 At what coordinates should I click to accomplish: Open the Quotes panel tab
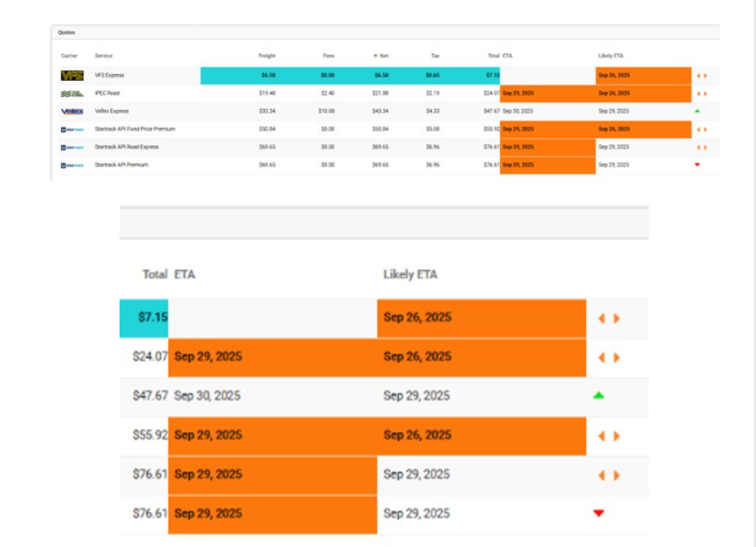click(66, 32)
